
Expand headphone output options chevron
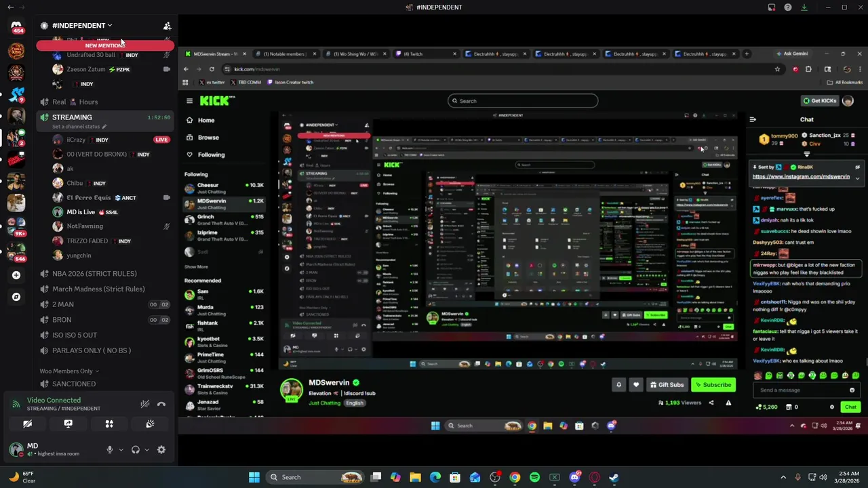(146, 449)
